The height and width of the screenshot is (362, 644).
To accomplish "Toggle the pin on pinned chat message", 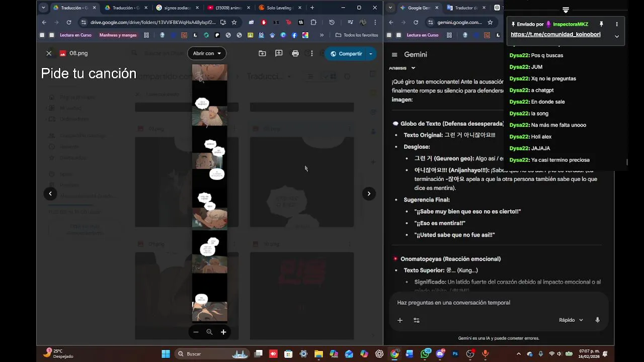I will click(601, 24).
